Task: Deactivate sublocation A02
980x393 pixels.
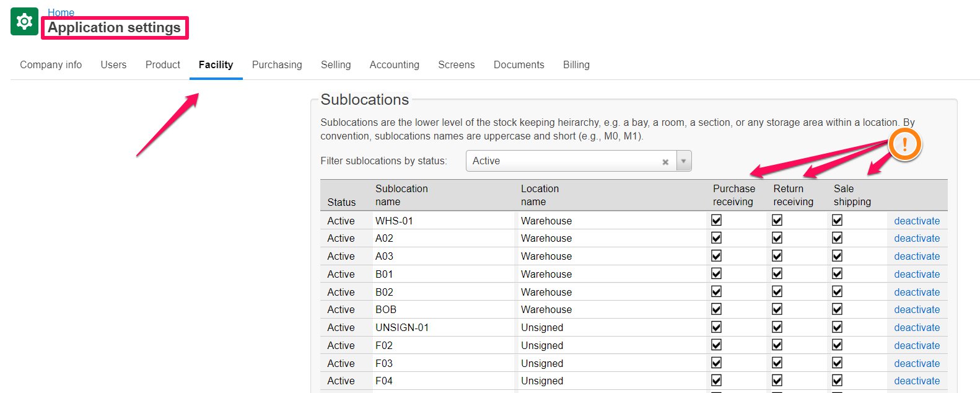Action: (x=917, y=238)
